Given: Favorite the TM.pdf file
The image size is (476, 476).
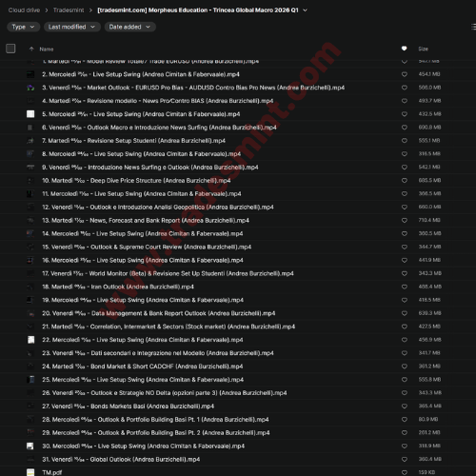Looking at the screenshot, I should coord(405,472).
